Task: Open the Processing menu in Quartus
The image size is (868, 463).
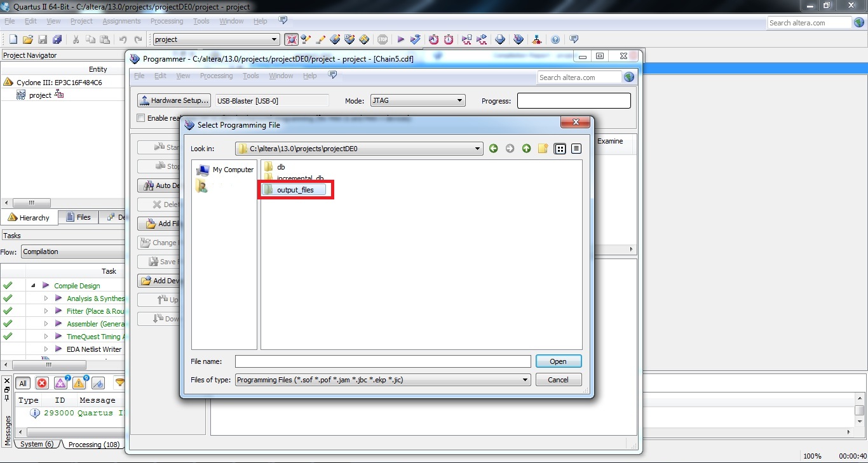Action: point(167,21)
